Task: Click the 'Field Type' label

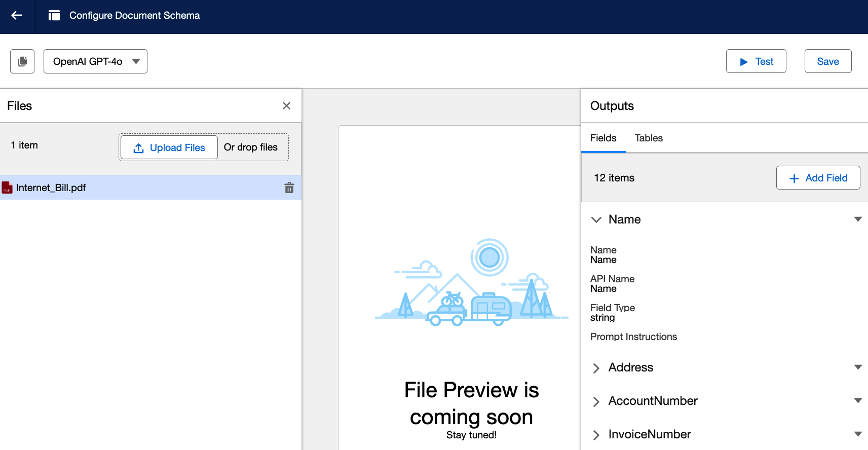Action: (612, 308)
